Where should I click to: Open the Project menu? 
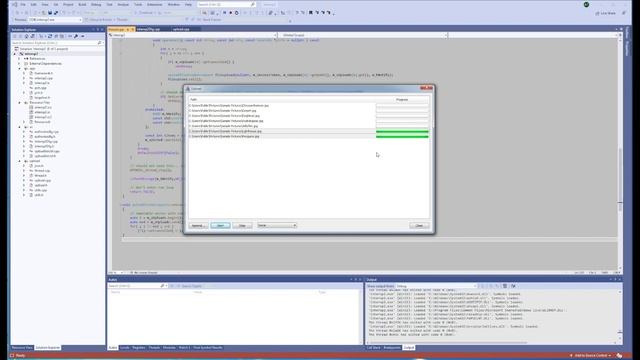coord(68,4)
